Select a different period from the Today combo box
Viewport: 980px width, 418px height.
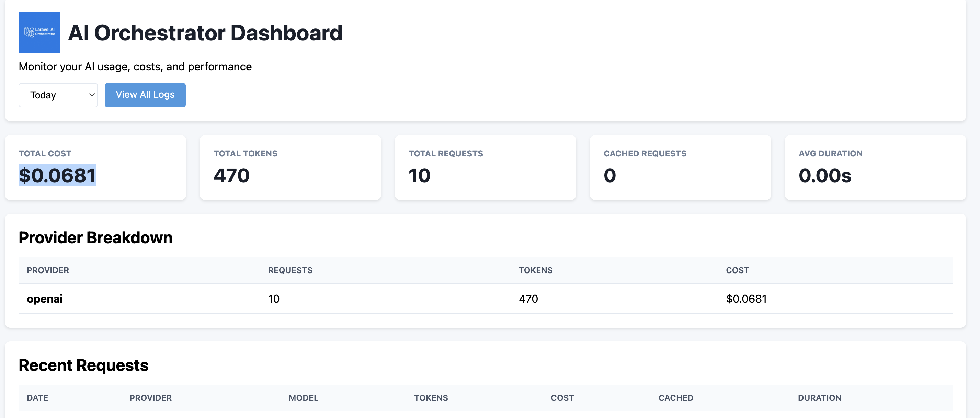pos(58,95)
